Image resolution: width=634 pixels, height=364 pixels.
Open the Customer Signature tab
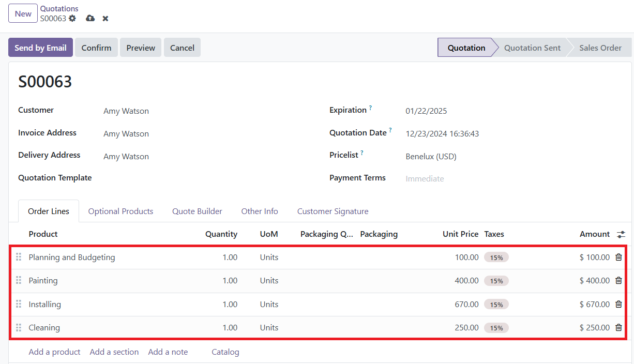coord(333,211)
